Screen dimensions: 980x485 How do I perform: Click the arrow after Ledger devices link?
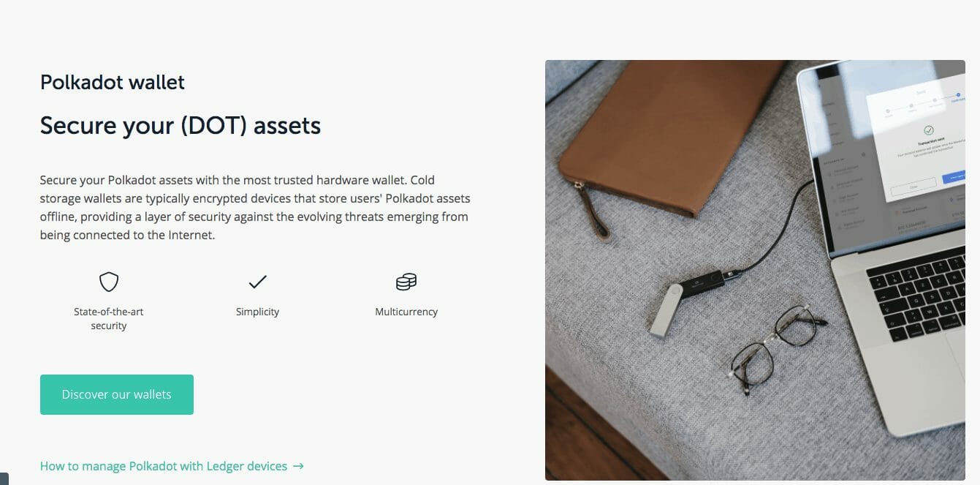298,466
